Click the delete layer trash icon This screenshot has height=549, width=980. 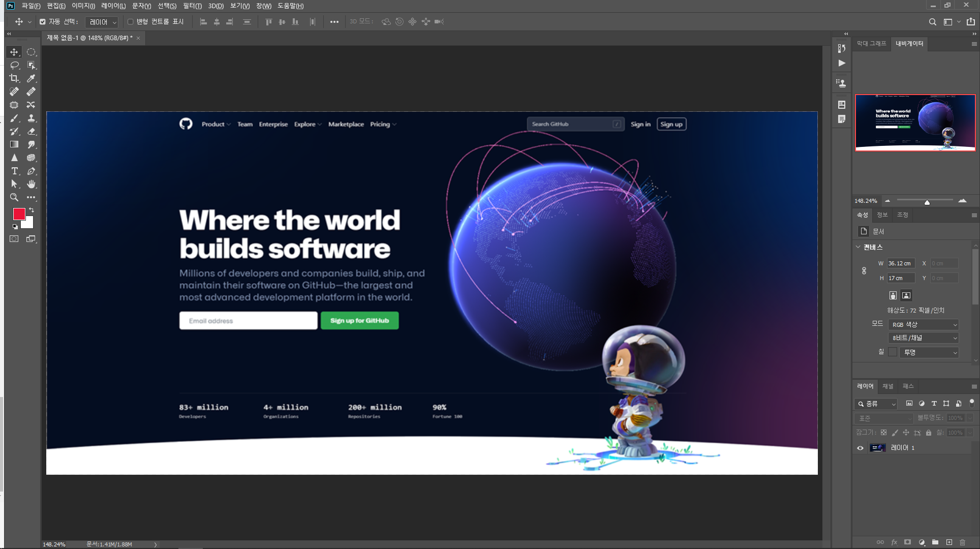(x=962, y=542)
